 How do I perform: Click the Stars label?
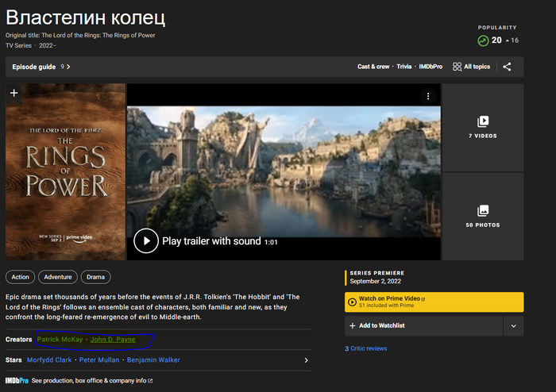(14, 359)
